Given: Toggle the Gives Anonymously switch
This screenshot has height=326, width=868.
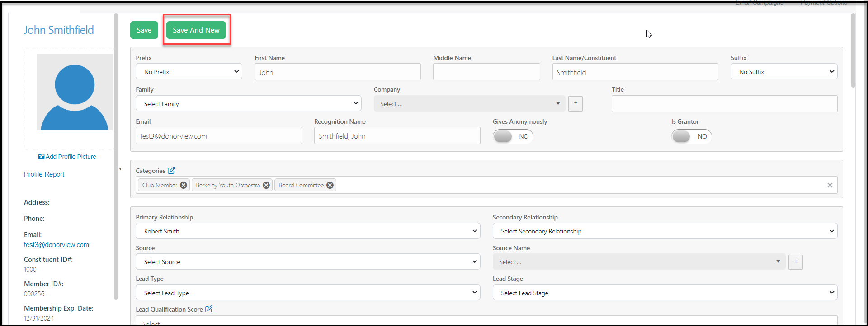Looking at the screenshot, I should 513,136.
